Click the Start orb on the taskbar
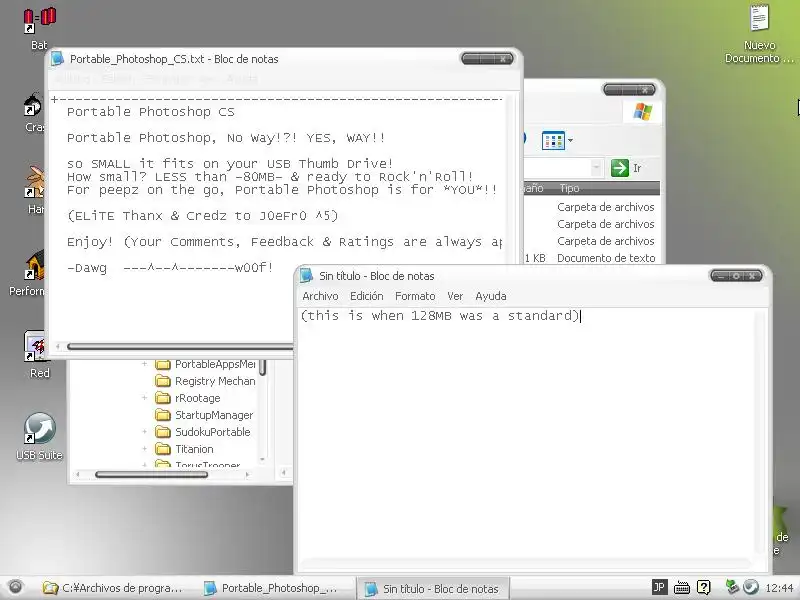 coord(15,587)
